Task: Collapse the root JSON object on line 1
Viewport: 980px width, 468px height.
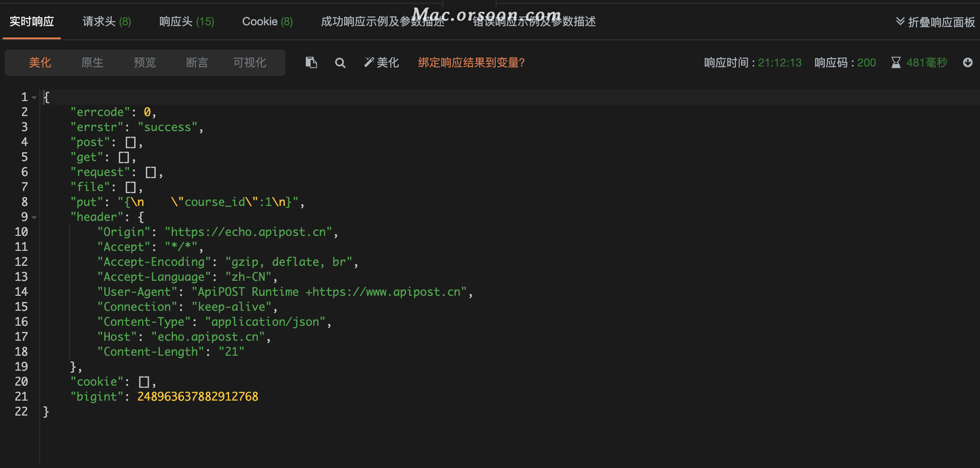Action: [x=34, y=97]
